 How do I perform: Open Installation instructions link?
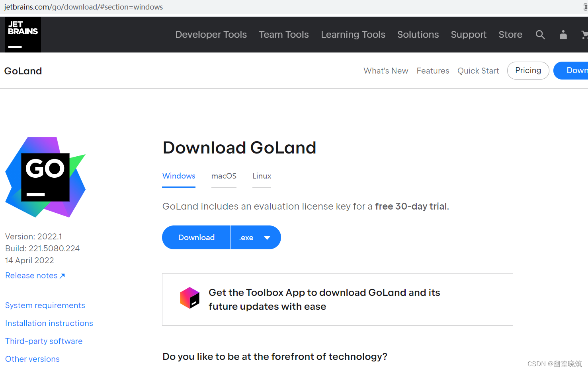[49, 323]
